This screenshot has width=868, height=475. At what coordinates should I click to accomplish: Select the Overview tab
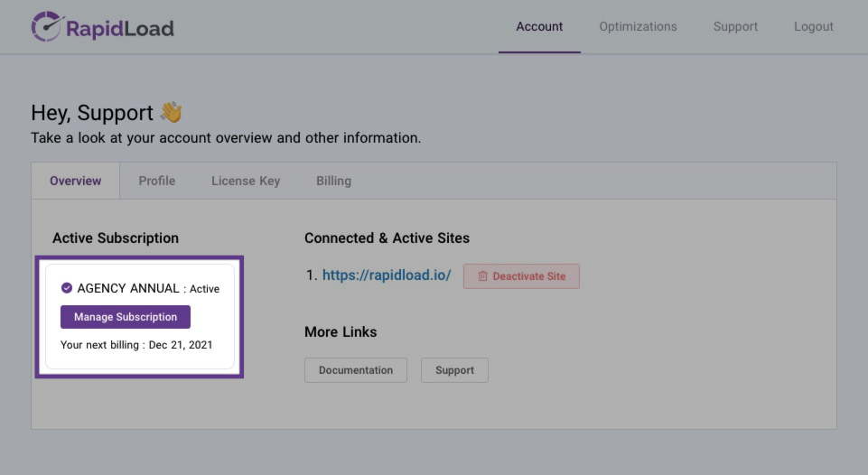[x=76, y=181]
